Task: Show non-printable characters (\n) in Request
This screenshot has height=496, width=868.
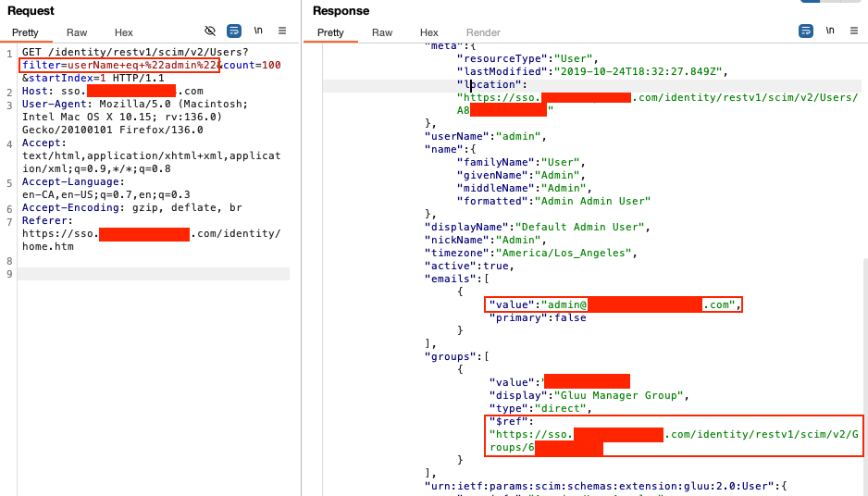Action: click(x=258, y=31)
